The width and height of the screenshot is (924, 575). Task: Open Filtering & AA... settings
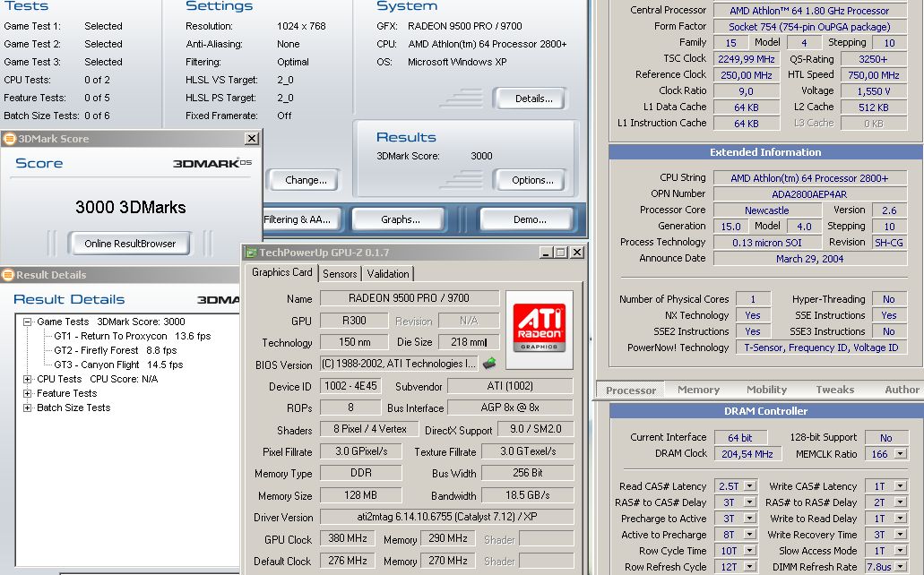(301, 219)
